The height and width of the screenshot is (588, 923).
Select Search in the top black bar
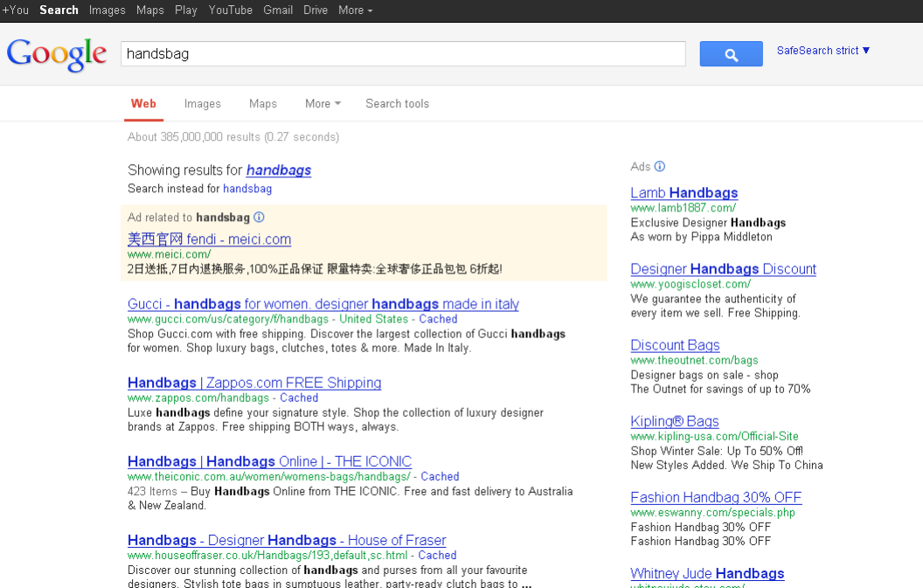click(59, 10)
